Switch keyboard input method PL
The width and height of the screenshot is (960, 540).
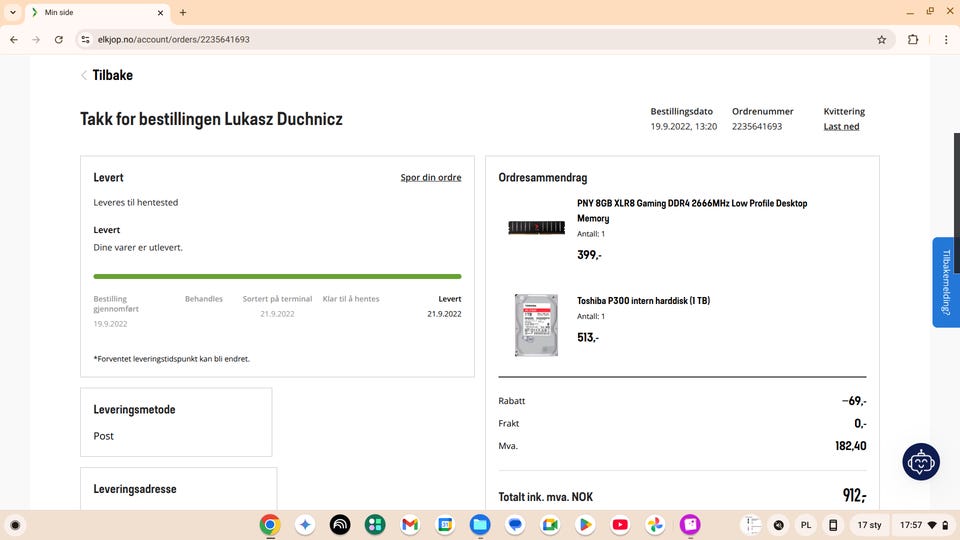(x=806, y=525)
